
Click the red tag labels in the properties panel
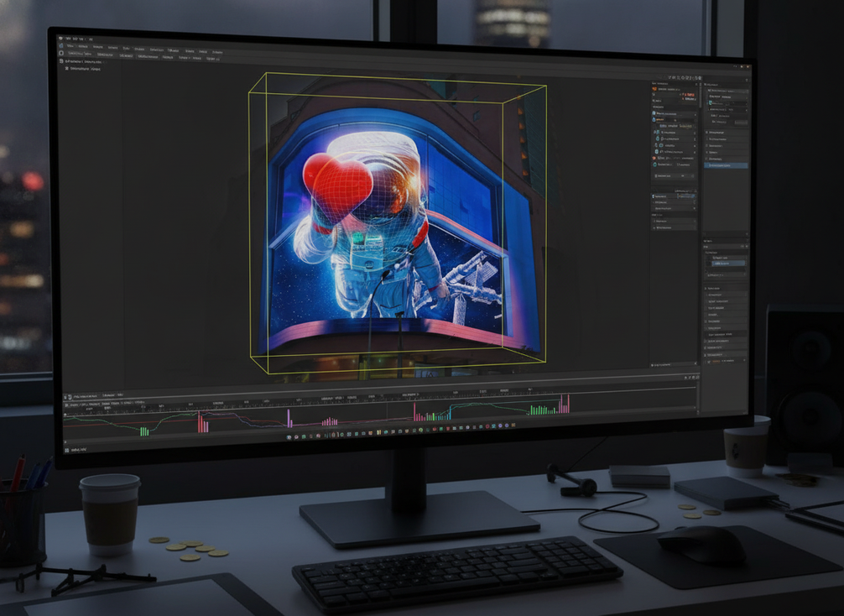(689, 97)
